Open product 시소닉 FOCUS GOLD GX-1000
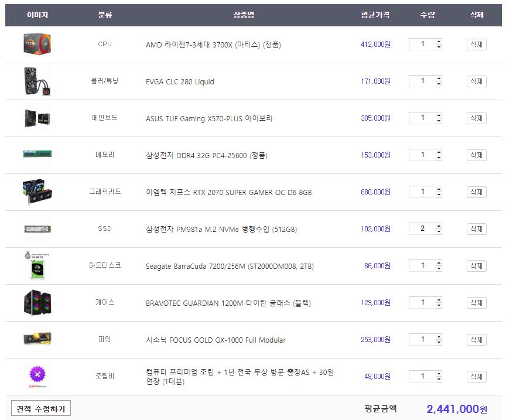The width and height of the screenshot is (506, 420). coord(216,340)
